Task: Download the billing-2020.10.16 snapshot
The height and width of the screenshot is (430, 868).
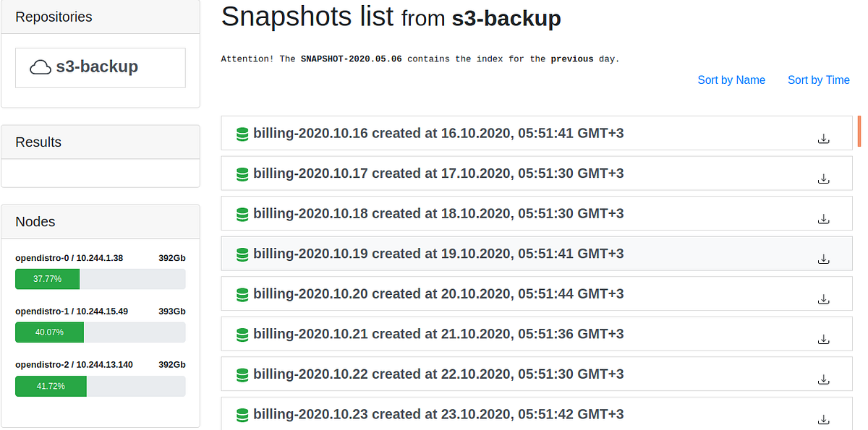Action: pyautogui.click(x=824, y=138)
